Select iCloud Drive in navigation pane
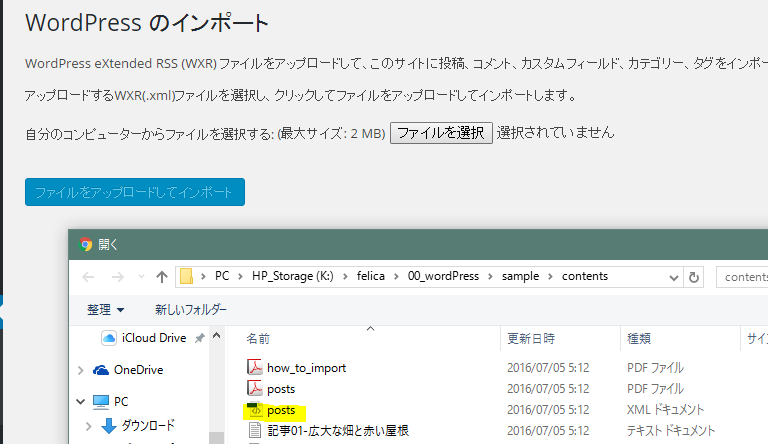 click(x=153, y=338)
